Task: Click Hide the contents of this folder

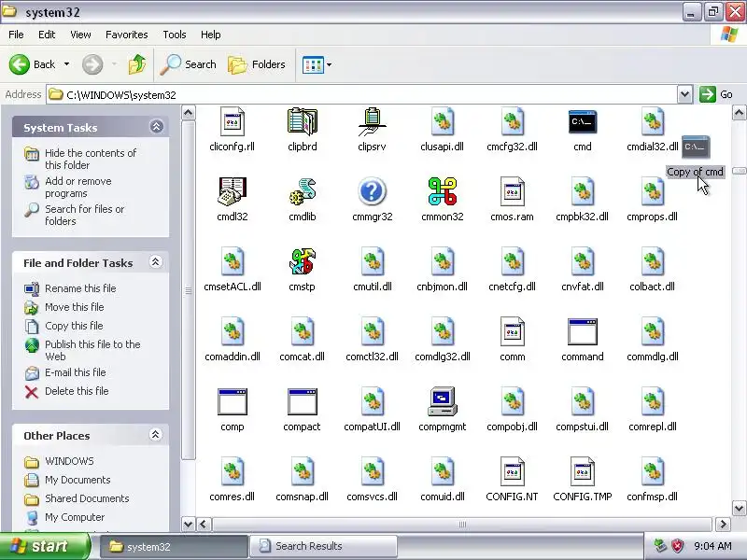Action: click(x=91, y=159)
